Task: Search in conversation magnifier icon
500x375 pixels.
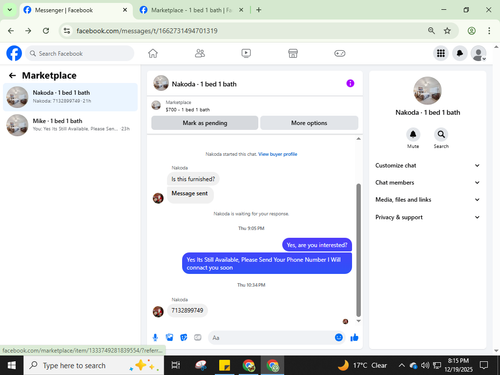Action: tap(441, 134)
